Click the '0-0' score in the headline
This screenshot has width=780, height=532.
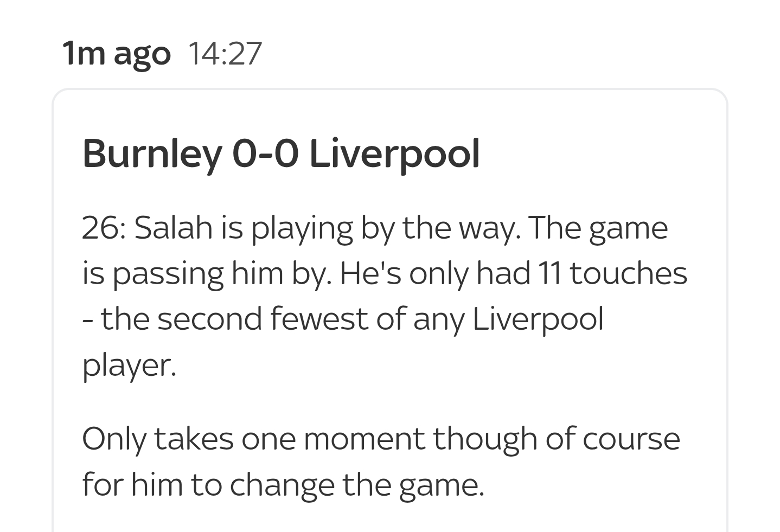(265, 154)
